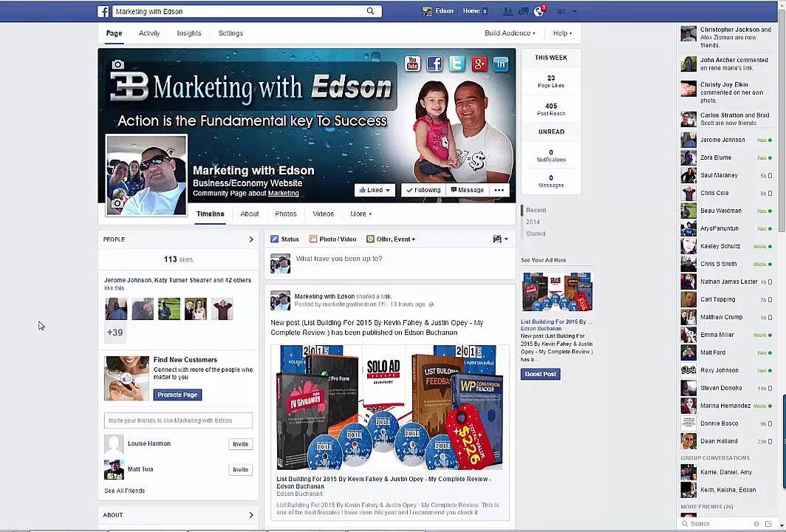The image size is (786, 532).
Task: Click the Edson profile link in the top bar
Action: pos(438,10)
